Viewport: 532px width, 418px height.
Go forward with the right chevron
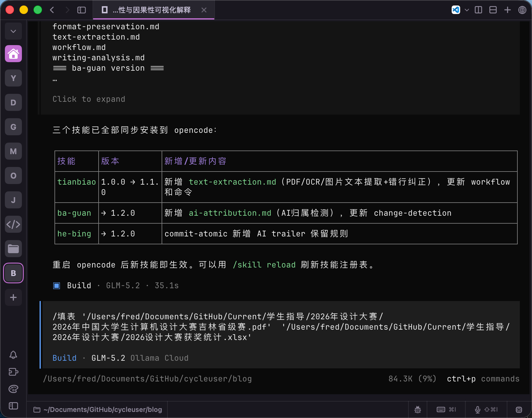pyautogui.click(x=67, y=10)
